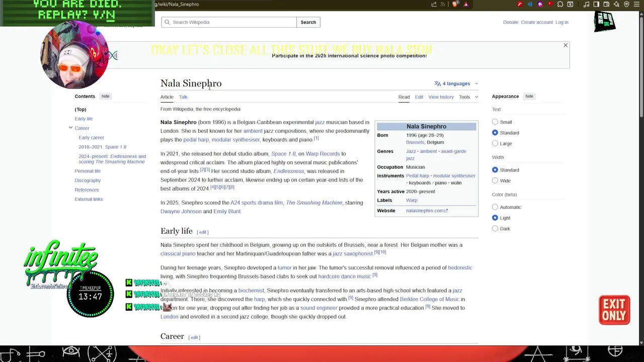Click the Search button
The height and width of the screenshot is (362, 644).
pyautogui.click(x=308, y=22)
